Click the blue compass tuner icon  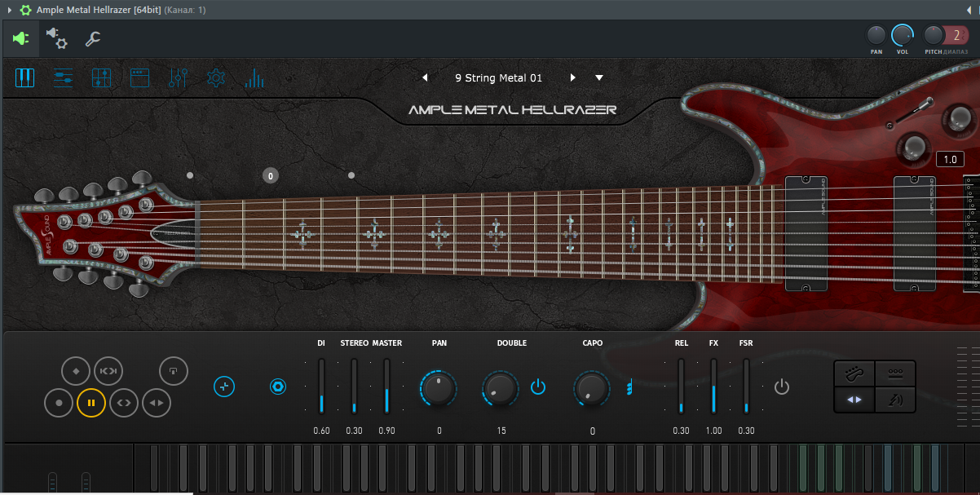pos(224,387)
